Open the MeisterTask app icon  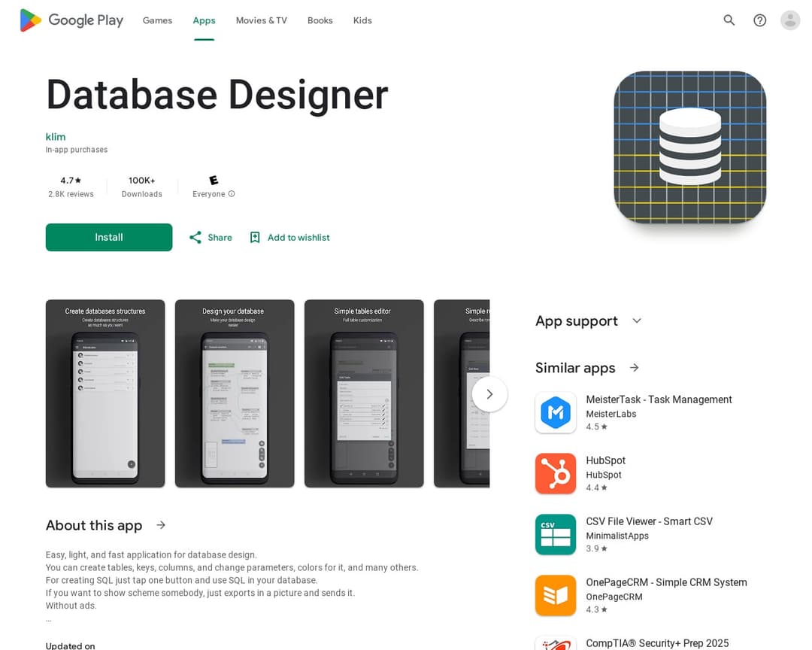[556, 412]
